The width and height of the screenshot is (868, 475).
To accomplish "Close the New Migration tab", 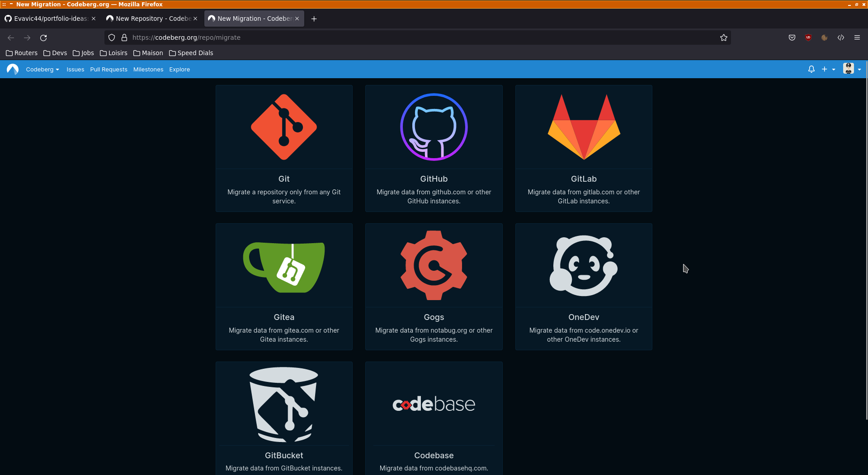I will pyautogui.click(x=297, y=19).
